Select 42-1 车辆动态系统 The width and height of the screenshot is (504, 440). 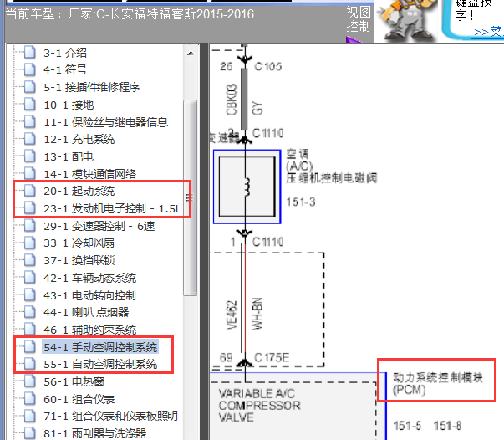tap(90, 278)
